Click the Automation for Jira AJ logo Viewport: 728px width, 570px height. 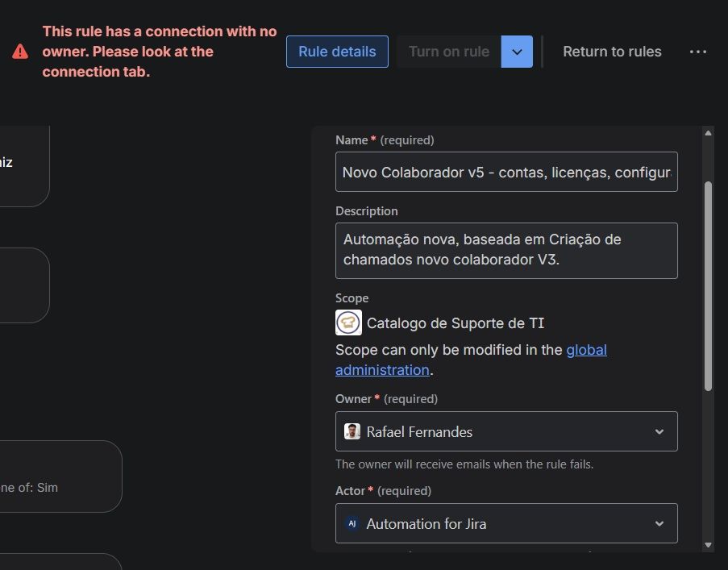click(x=352, y=523)
